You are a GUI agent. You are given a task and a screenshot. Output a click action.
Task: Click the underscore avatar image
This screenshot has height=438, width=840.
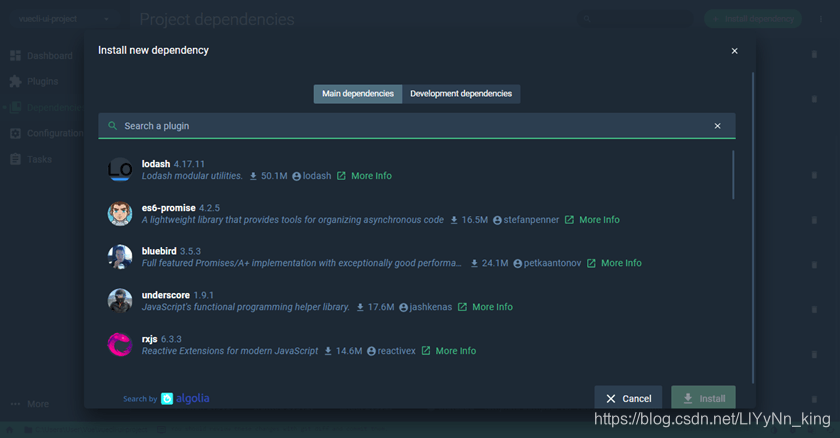[120, 301]
